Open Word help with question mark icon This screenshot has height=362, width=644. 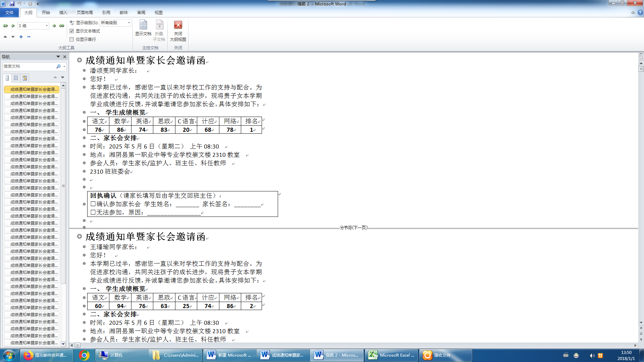click(640, 12)
